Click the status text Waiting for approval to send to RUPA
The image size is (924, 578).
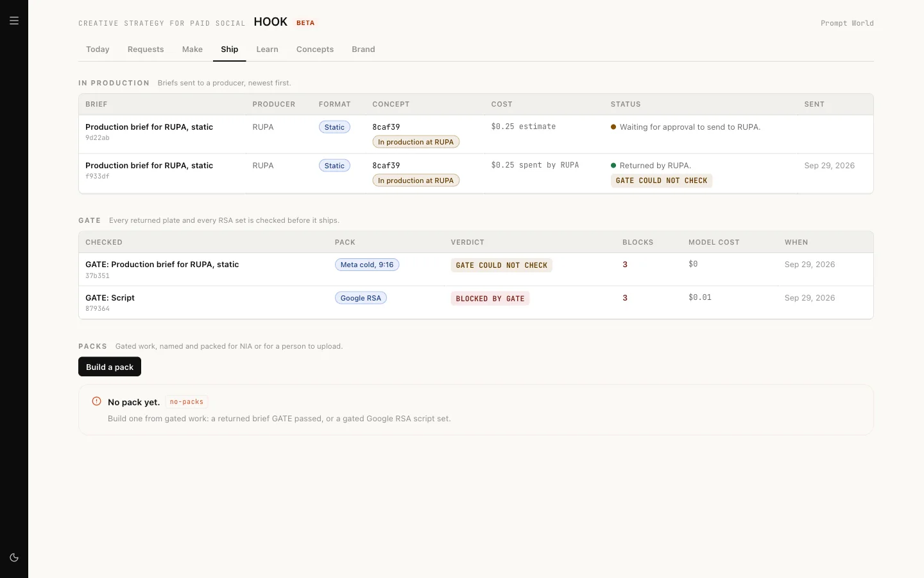690,127
